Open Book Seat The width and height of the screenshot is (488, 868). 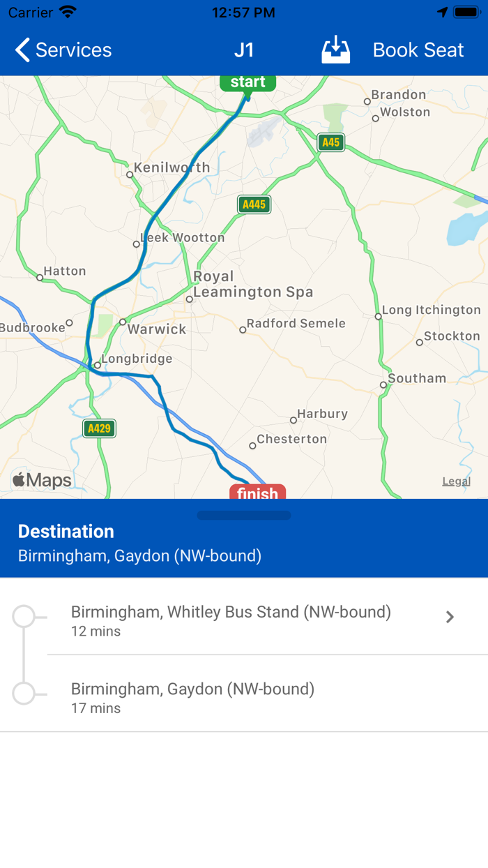point(418,50)
